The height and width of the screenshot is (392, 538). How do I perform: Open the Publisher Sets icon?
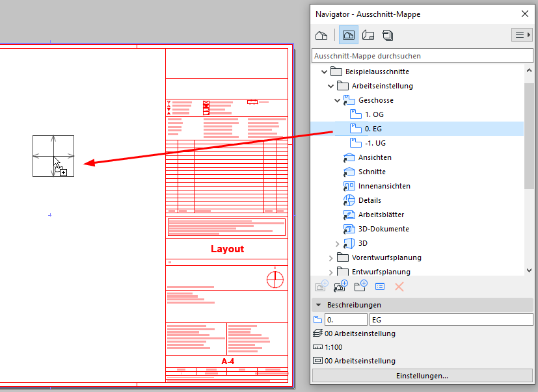tap(388, 35)
